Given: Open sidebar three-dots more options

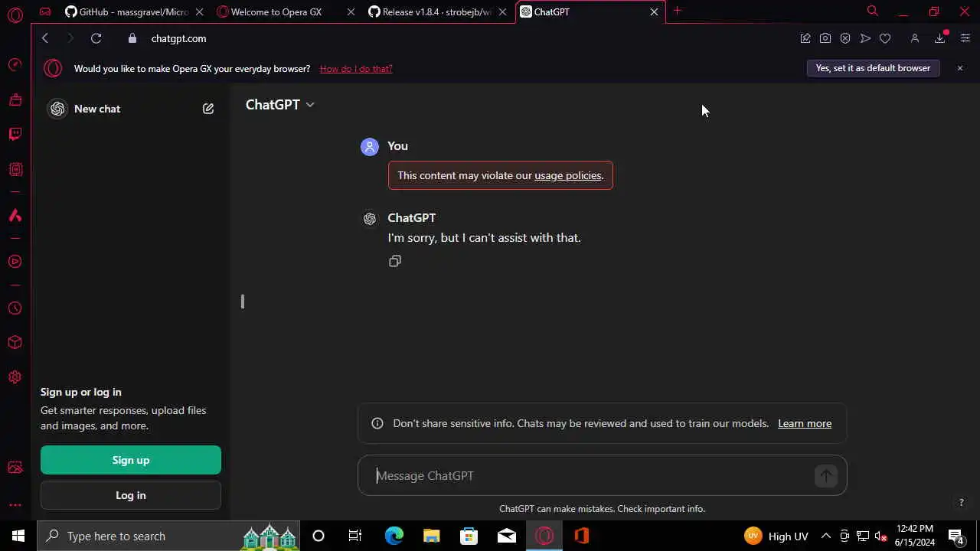Looking at the screenshot, I should (x=15, y=505).
